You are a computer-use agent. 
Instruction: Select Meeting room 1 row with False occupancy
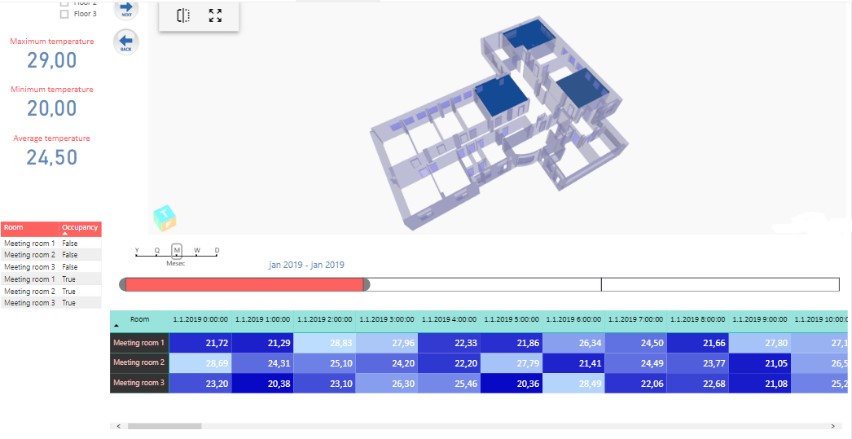pyautogui.click(x=51, y=243)
